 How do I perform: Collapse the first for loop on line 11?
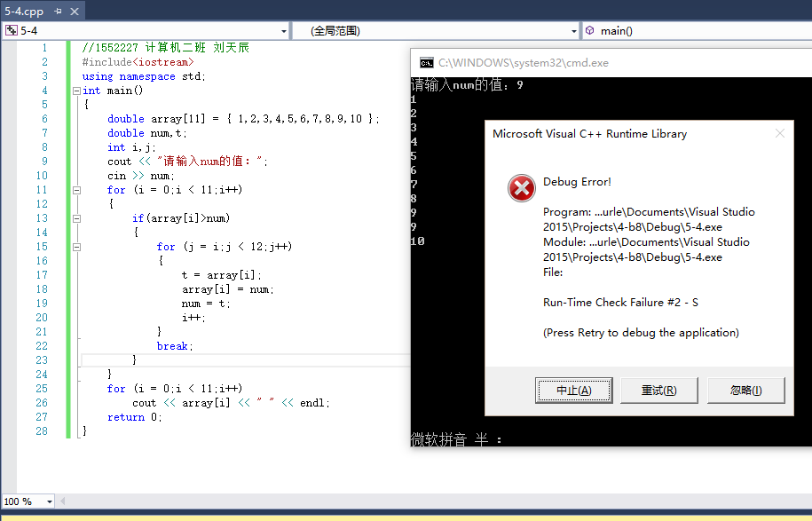click(x=76, y=190)
